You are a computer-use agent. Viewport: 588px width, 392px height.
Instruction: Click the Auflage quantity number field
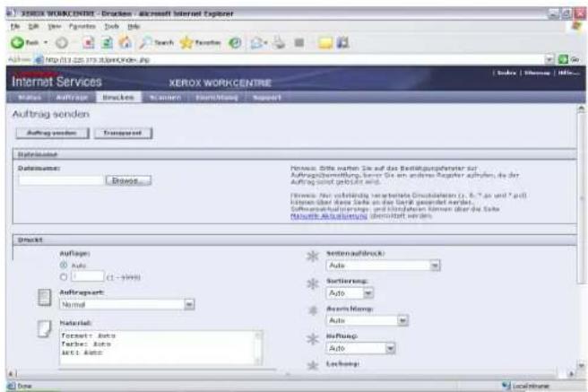(87, 277)
